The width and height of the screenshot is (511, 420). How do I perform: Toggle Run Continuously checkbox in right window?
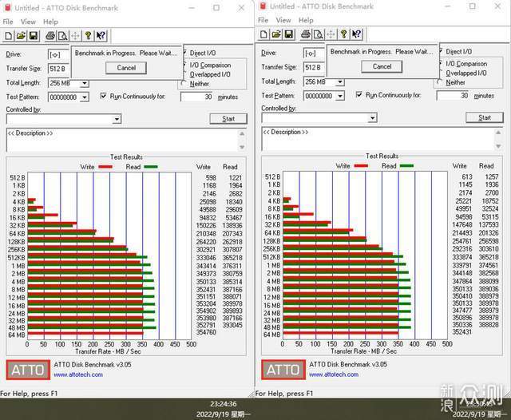358,95
